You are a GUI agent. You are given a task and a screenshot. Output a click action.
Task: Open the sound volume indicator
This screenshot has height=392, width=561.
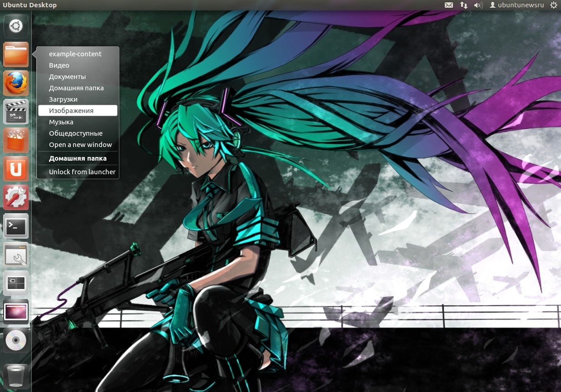pyautogui.click(x=478, y=5)
